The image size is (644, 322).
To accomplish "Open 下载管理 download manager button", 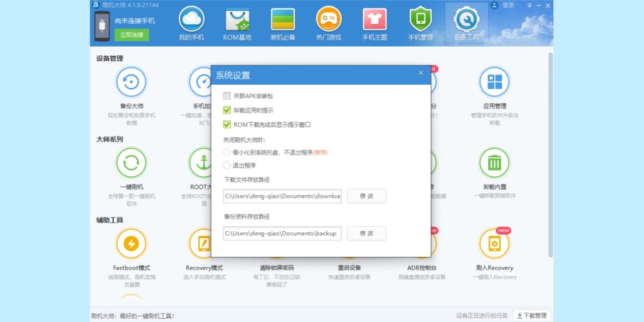I will click(x=532, y=316).
